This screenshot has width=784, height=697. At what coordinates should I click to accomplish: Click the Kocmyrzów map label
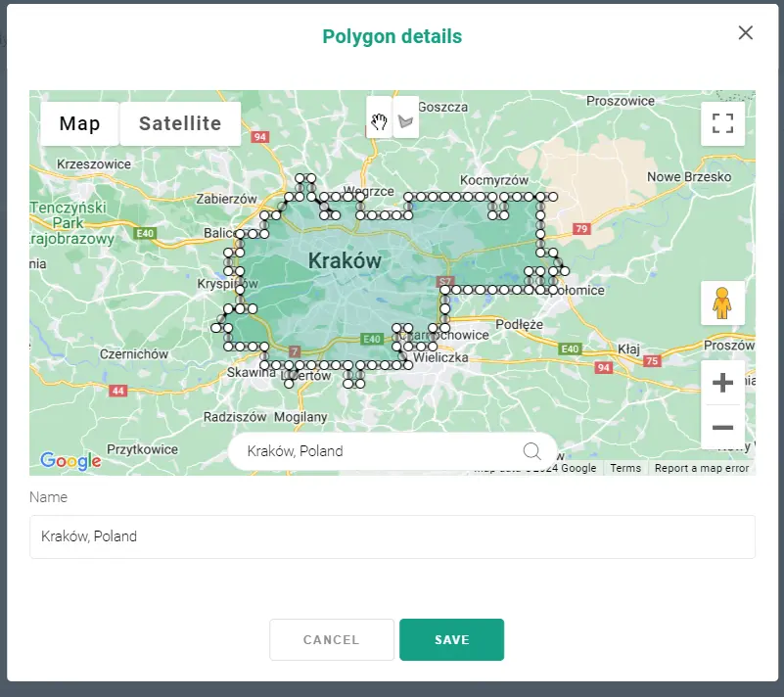(x=494, y=180)
